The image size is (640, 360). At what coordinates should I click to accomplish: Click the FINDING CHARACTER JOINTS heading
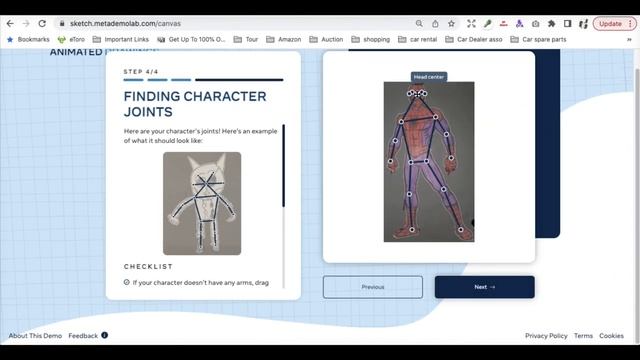click(x=195, y=104)
